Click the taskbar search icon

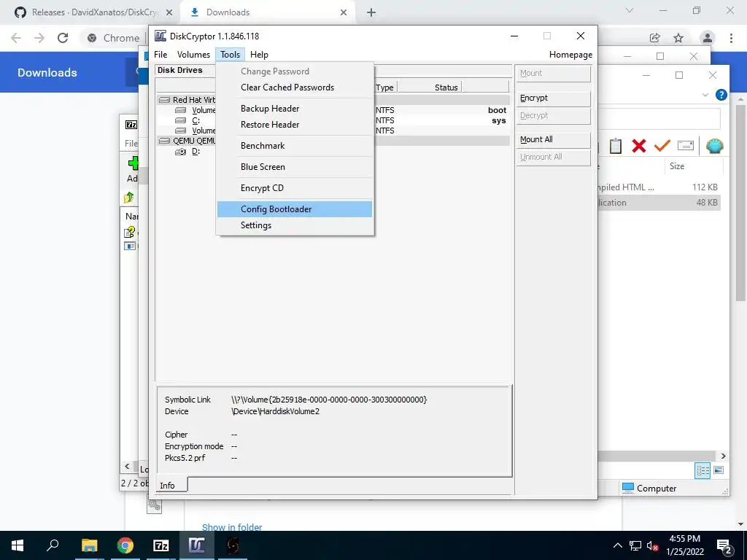point(53,545)
